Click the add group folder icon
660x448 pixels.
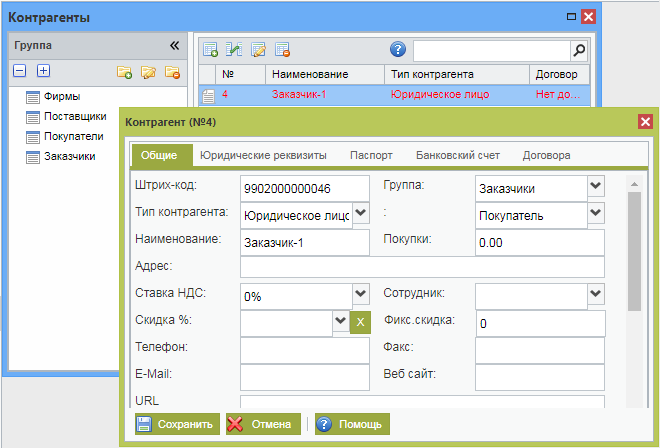(x=124, y=72)
